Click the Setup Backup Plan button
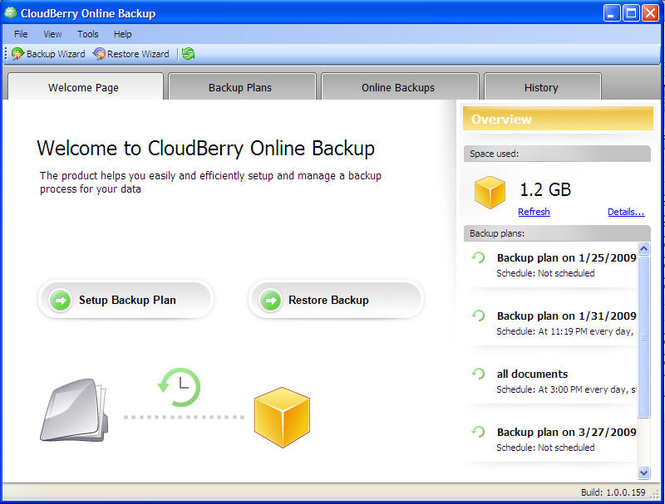The image size is (665, 504). coord(126,300)
